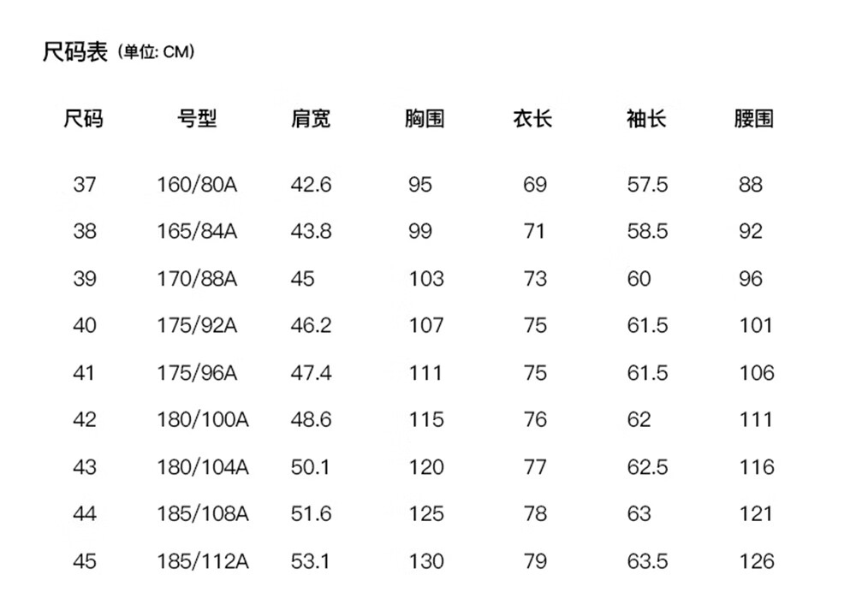Click the 胸围 column header
The image size is (856, 616).
click(x=425, y=119)
